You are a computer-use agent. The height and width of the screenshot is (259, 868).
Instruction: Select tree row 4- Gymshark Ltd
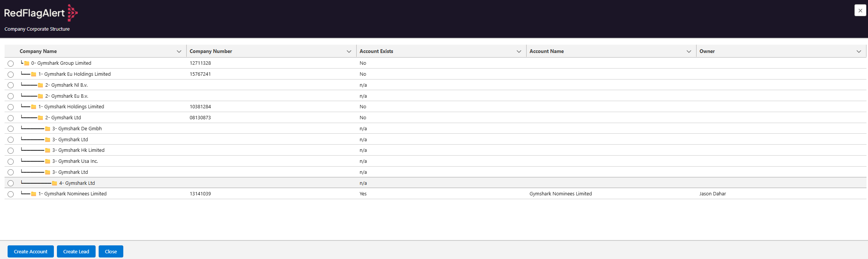point(436,183)
